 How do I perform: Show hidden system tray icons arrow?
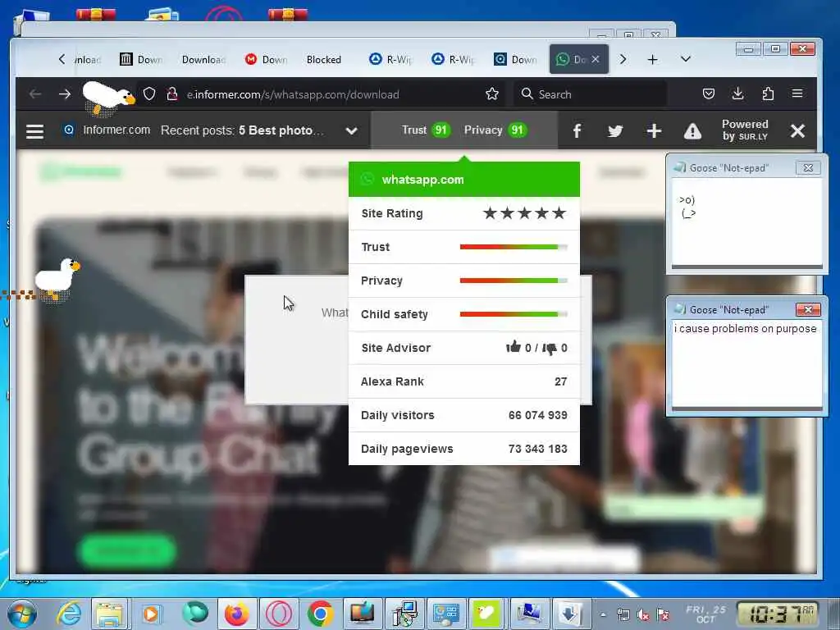click(x=603, y=615)
